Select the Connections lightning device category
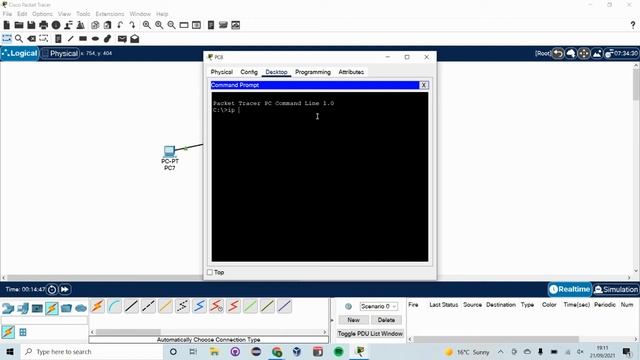 52,308
